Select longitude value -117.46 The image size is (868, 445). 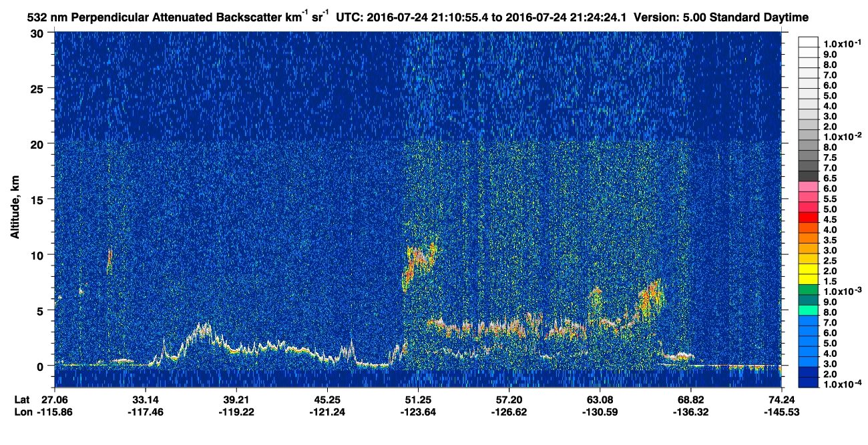tap(145, 412)
